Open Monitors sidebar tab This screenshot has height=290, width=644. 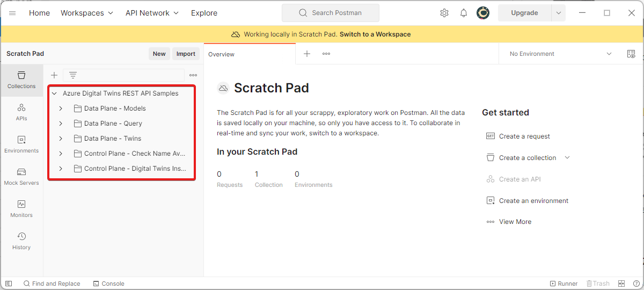coord(21,209)
